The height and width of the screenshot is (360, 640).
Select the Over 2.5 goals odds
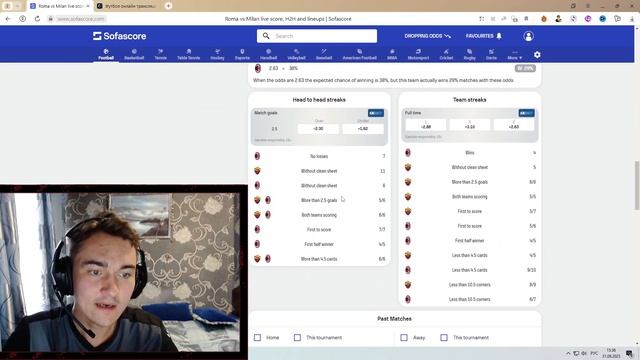(x=318, y=129)
